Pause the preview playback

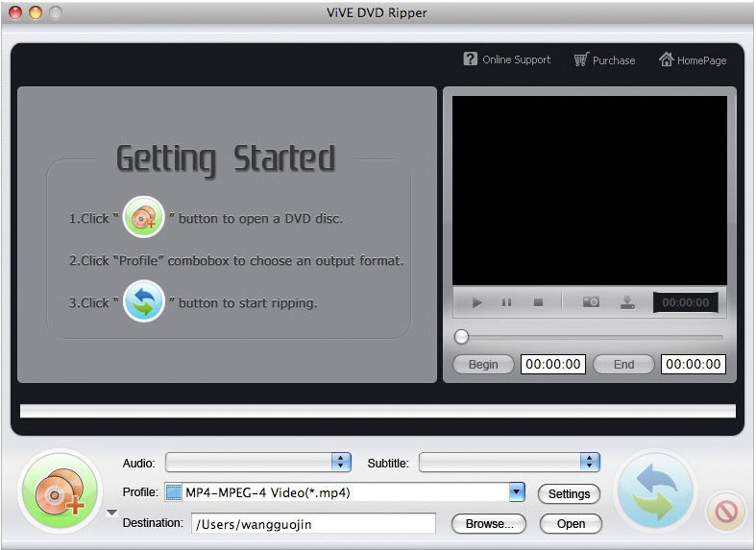pyautogui.click(x=507, y=302)
